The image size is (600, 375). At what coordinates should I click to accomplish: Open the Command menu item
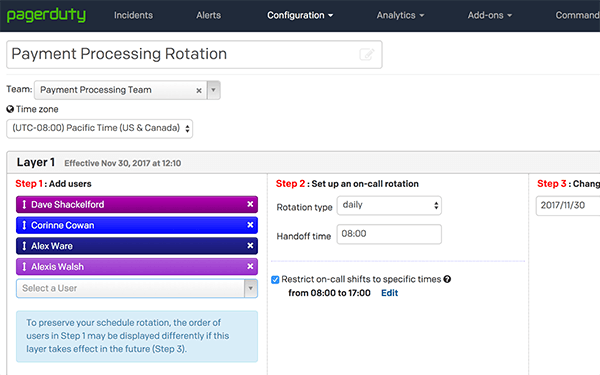pos(577,15)
